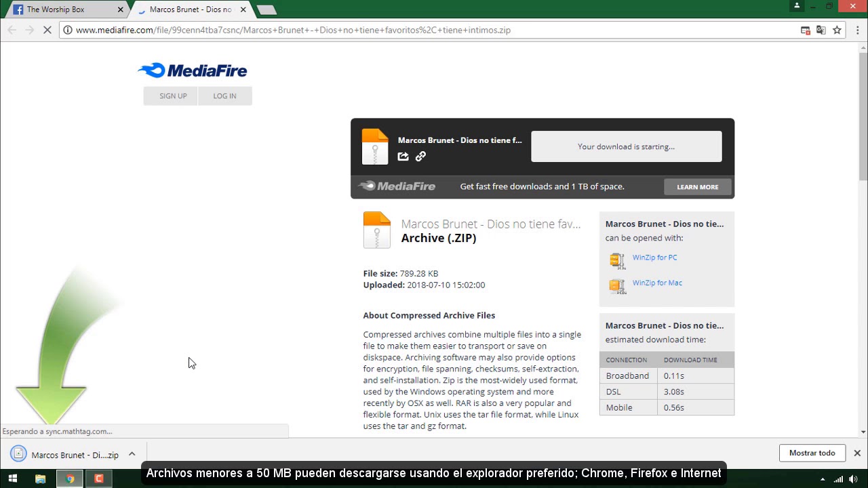Click the orange ZIP file icon in dark banner
Screen dimensions: 868x488
pos(375,146)
